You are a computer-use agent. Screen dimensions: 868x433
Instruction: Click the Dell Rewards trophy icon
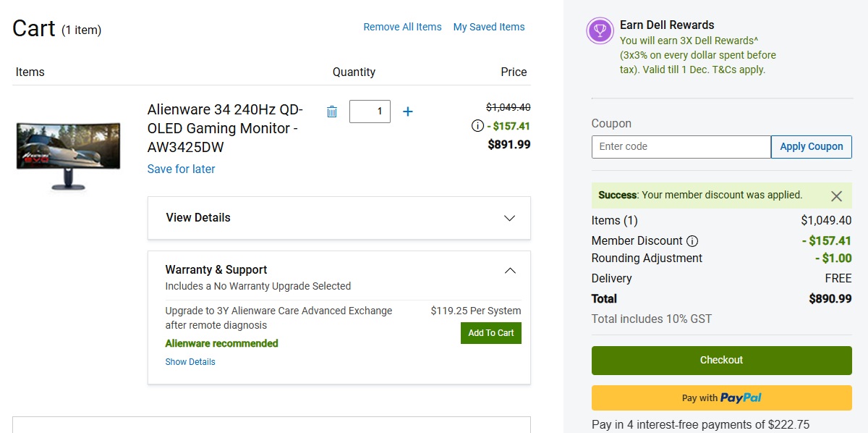[600, 30]
